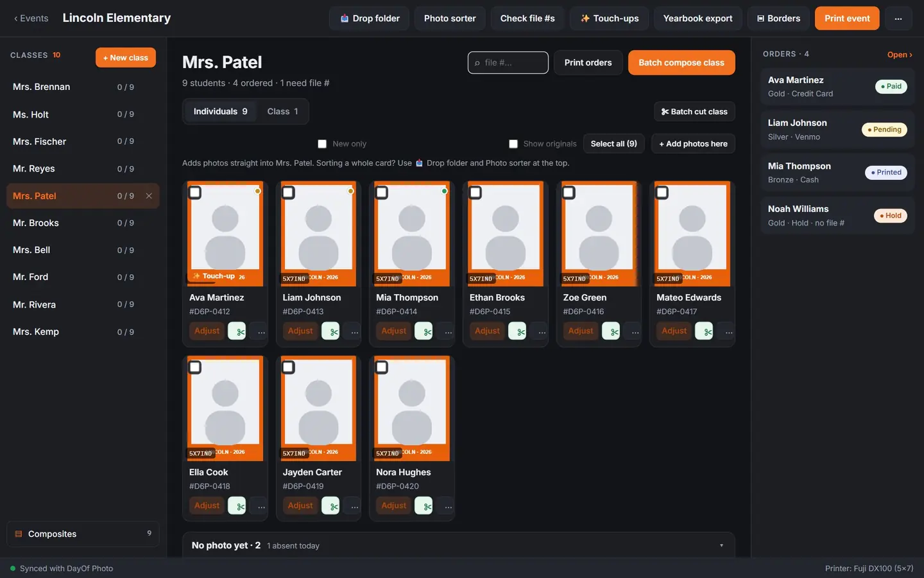Select Ethan Brooks photo checkbox
The image size is (924, 578).
coord(475,192)
